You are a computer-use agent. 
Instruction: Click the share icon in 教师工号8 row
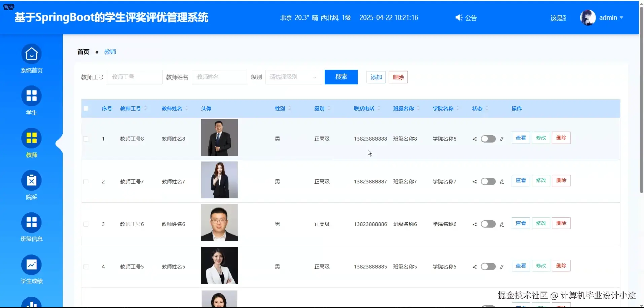[x=474, y=139]
